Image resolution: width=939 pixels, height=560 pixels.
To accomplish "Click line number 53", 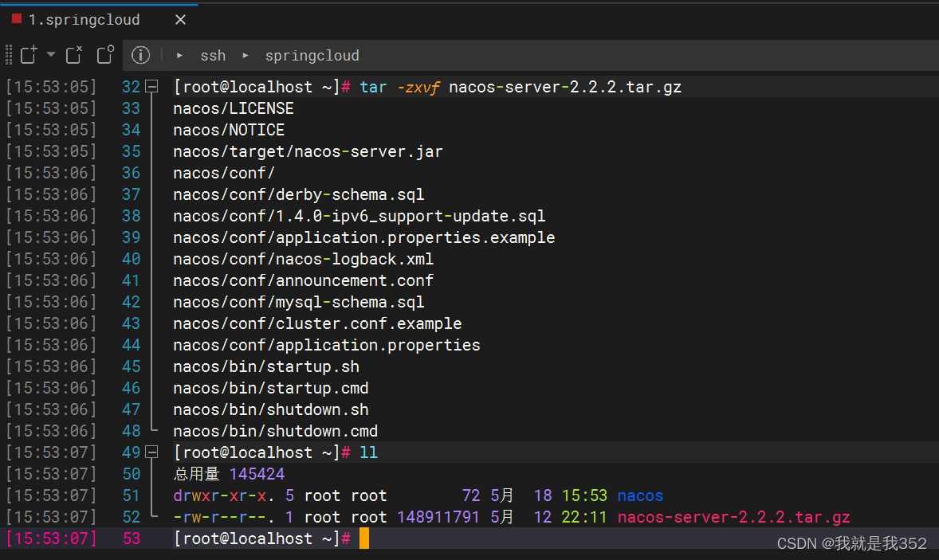I will click(132, 539).
